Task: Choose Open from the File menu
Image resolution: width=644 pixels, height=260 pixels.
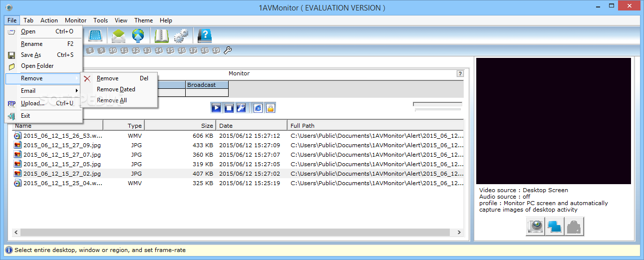Action: (x=43, y=31)
